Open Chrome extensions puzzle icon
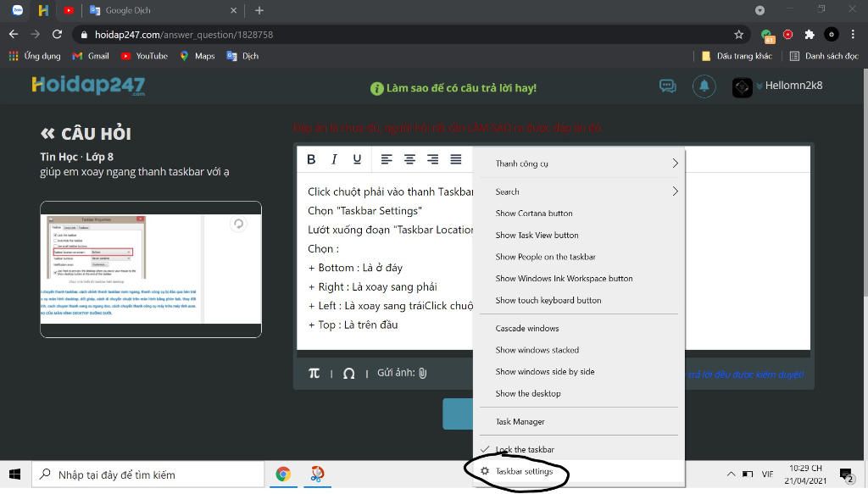 (810, 35)
